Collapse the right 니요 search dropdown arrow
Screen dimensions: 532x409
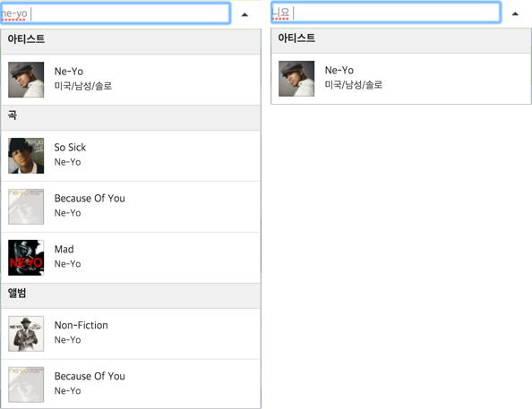(x=515, y=14)
